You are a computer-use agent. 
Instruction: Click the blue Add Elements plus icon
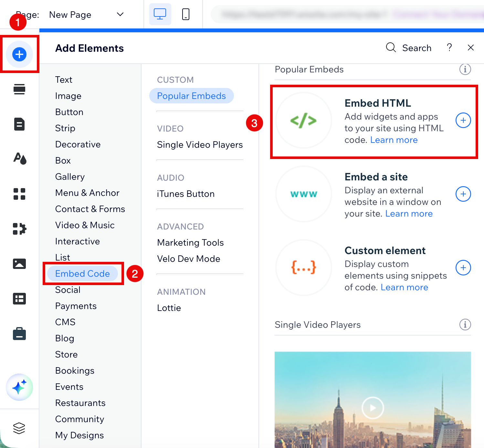(19, 54)
